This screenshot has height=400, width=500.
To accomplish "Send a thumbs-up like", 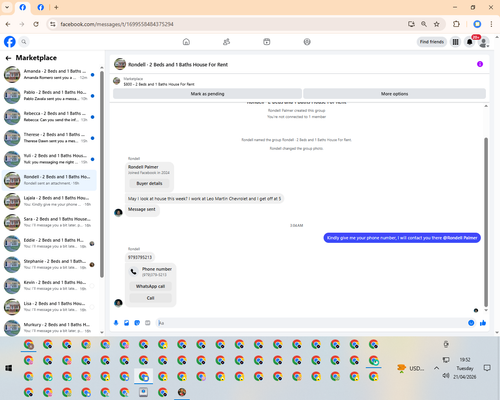I will tap(483, 323).
